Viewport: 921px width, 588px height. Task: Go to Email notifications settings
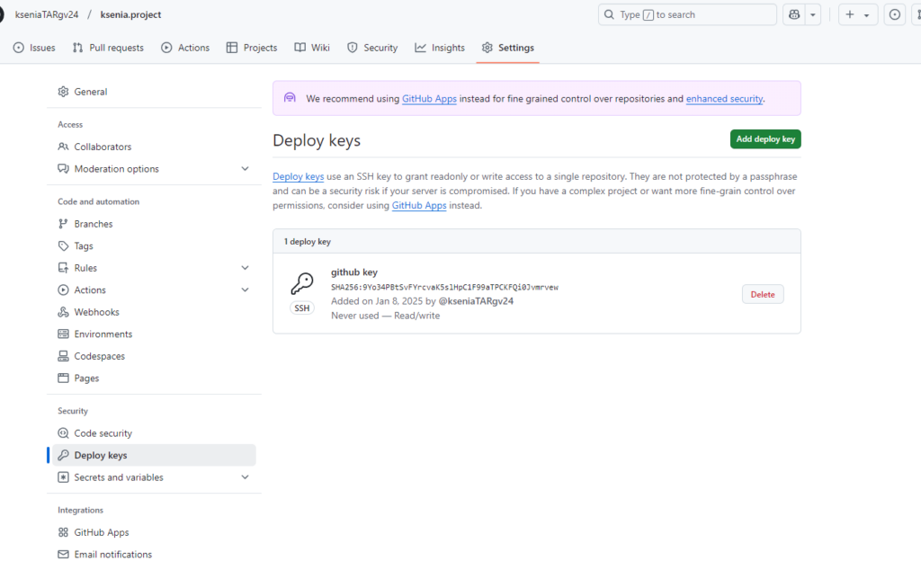(x=112, y=555)
